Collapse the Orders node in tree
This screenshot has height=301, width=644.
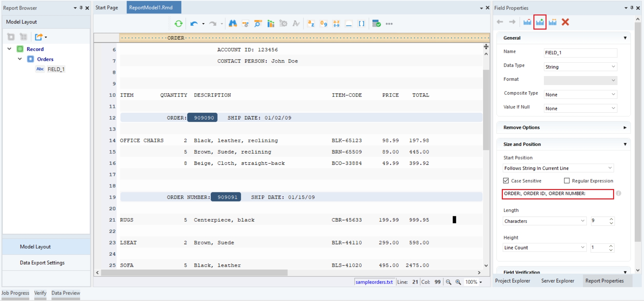point(20,59)
